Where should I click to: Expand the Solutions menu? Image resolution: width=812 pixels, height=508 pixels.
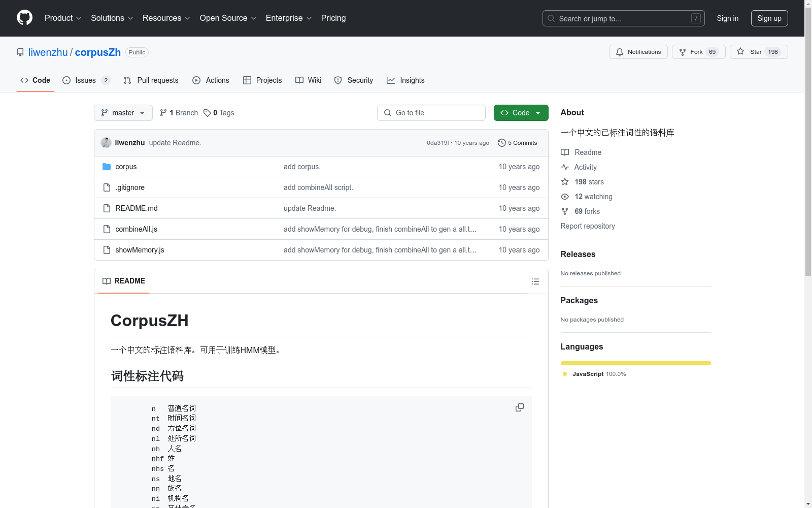coord(112,18)
